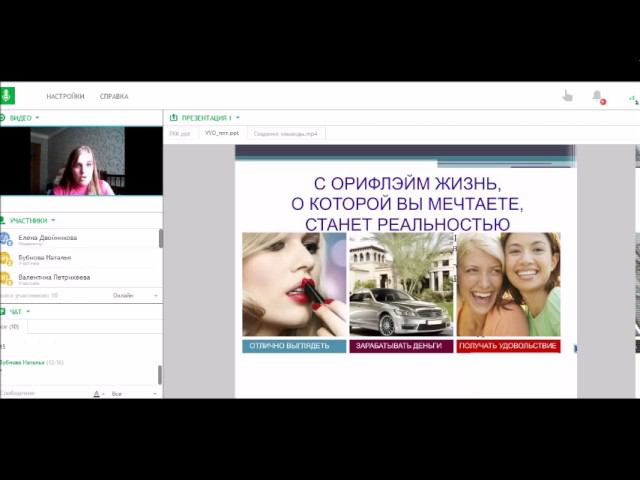Open the chat text color picker
The width and height of the screenshot is (640, 480).
click(x=98, y=394)
